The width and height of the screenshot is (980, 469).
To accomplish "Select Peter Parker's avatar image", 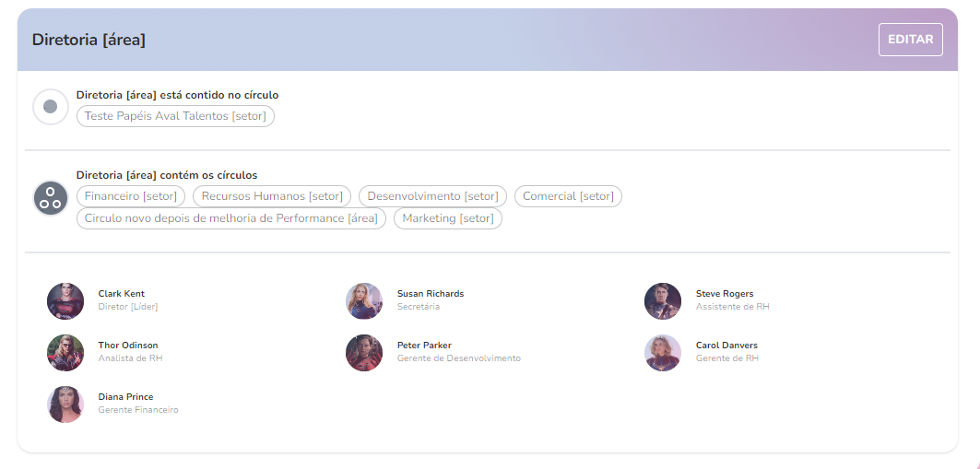I will pos(364,353).
